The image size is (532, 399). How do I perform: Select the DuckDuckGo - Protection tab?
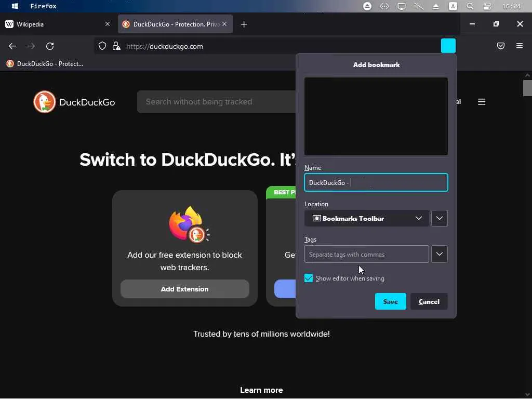(176, 24)
